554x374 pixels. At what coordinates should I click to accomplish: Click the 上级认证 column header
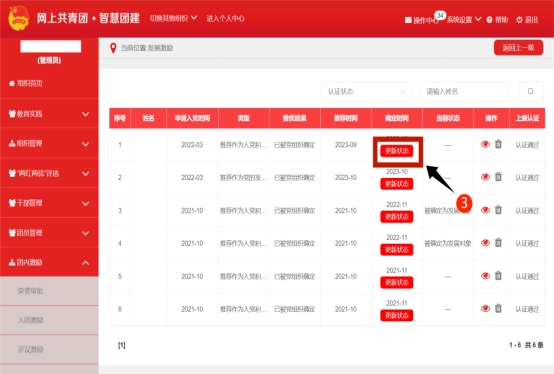527,118
